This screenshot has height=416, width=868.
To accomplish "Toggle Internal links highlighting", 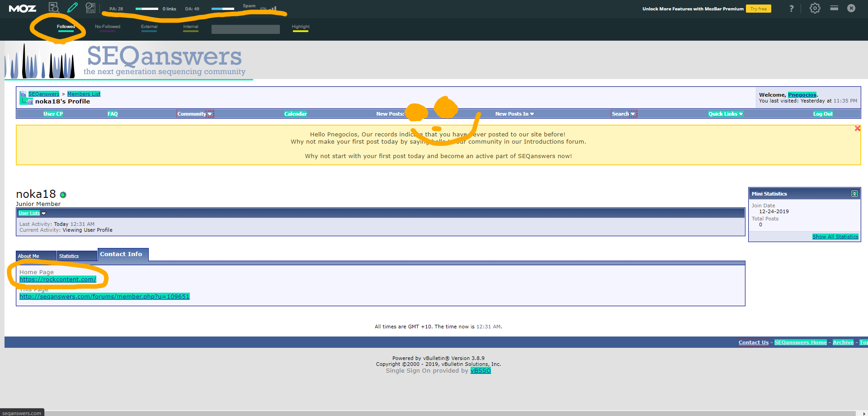I will (191, 28).
